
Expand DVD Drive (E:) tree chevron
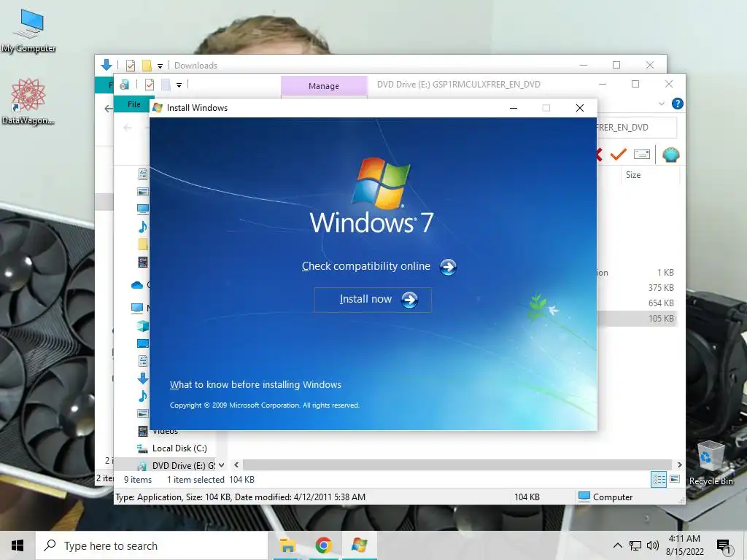pos(222,465)
